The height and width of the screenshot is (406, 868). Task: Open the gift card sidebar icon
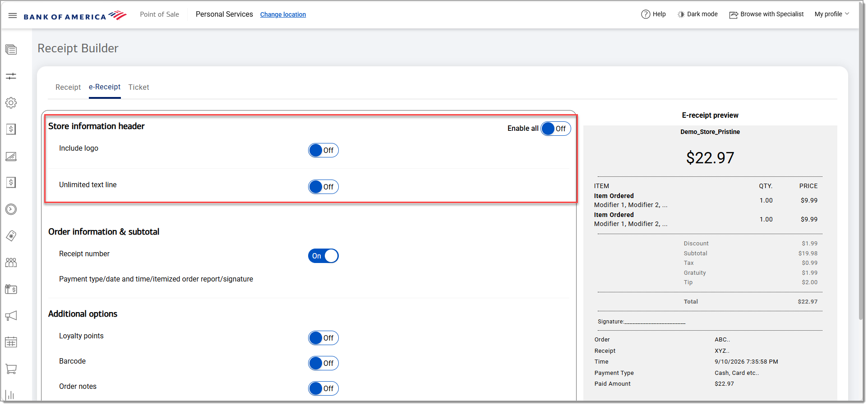pyautogui.click(x=11, y=289)
